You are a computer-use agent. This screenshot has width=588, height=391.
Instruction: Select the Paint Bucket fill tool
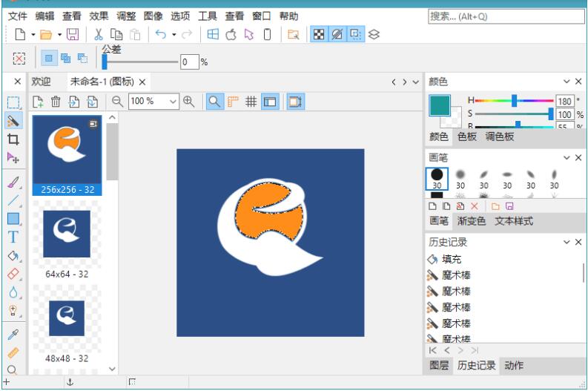pos(13,256)
